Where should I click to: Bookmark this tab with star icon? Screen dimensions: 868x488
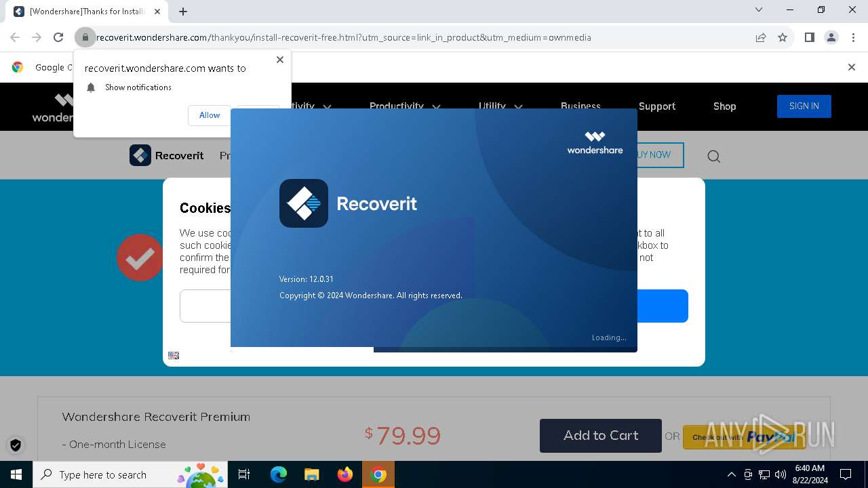783,37
